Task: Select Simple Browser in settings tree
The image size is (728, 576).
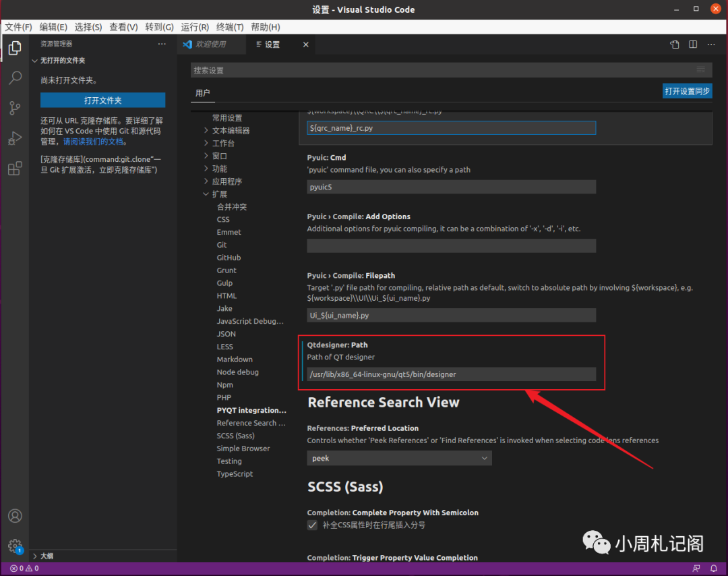Action: coord(243,449)
